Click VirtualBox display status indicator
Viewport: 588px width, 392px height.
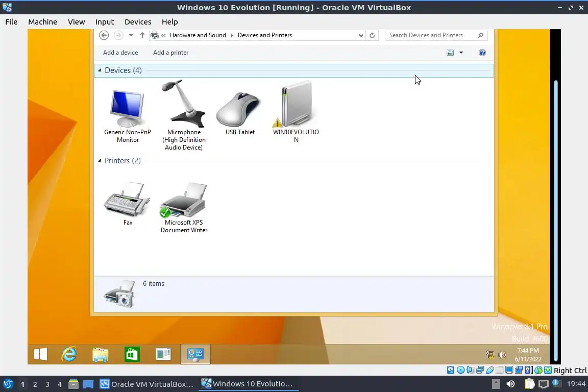pos(509,370)
